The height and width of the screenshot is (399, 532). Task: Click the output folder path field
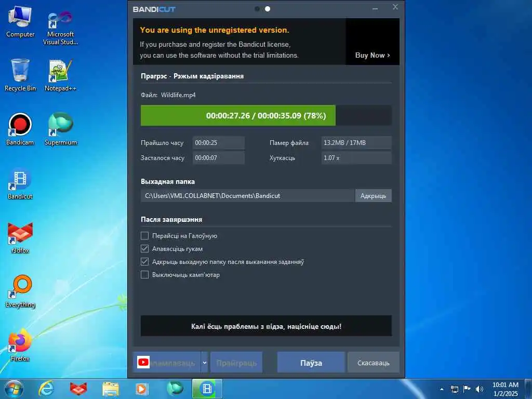coord(247,196)
